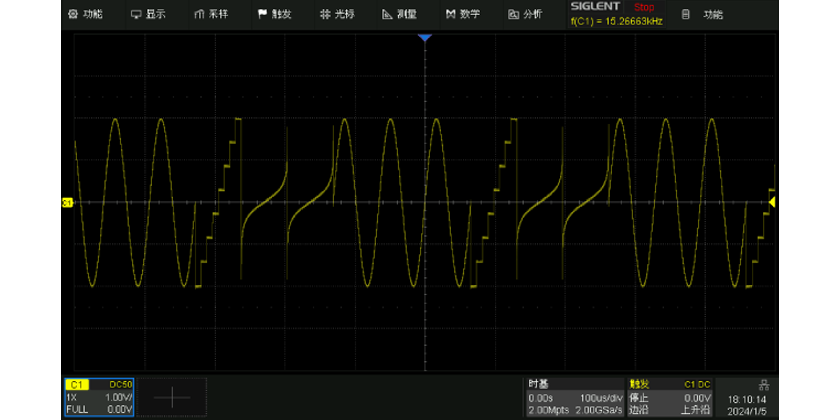Click the blue trigger position marker at top
The height and width of the screenshot is (420, 840).
pos(425,38)
